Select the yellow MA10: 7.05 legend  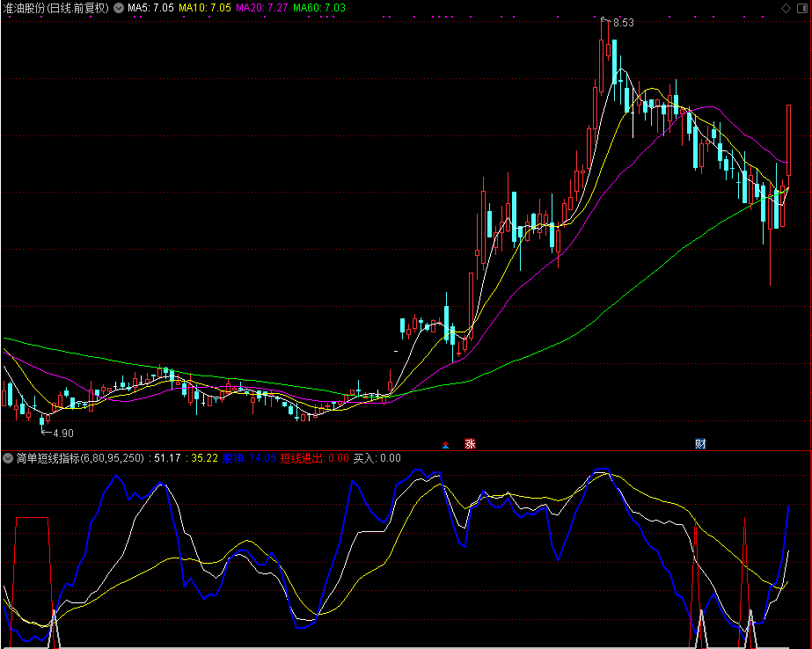click(205, 7)
